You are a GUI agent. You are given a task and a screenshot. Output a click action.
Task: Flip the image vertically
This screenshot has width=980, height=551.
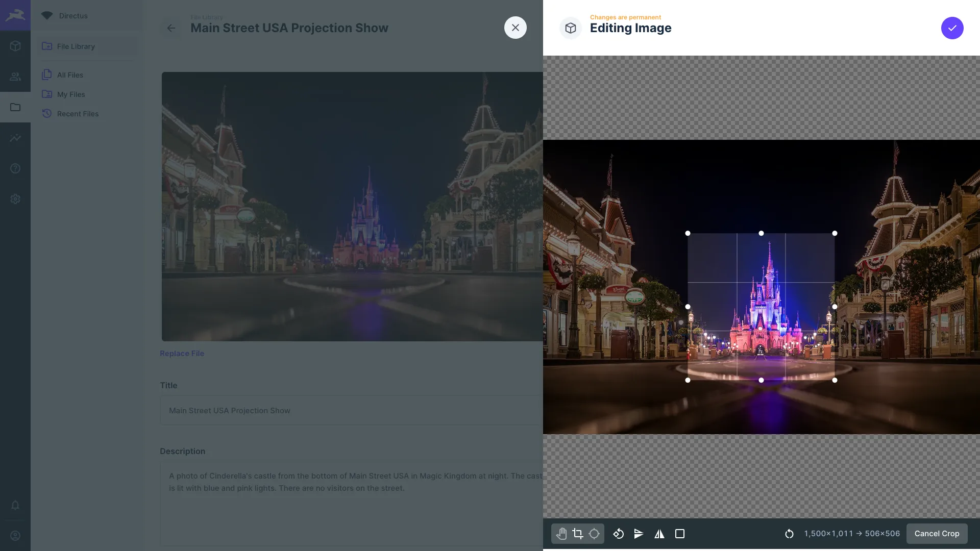click(639, 534)
